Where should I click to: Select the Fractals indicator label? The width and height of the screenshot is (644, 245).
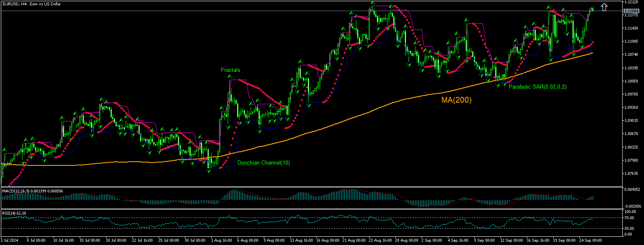coord(230,70)
